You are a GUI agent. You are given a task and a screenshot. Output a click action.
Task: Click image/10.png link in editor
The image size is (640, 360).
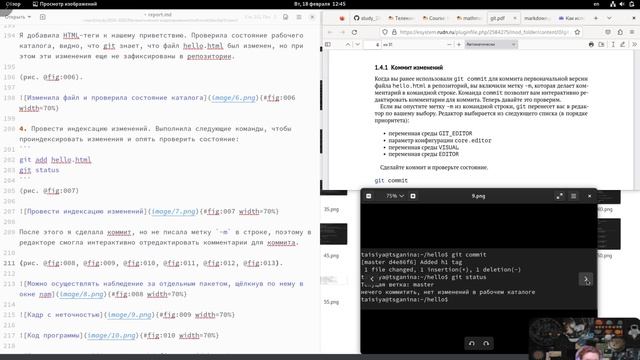tap(111, 335)
